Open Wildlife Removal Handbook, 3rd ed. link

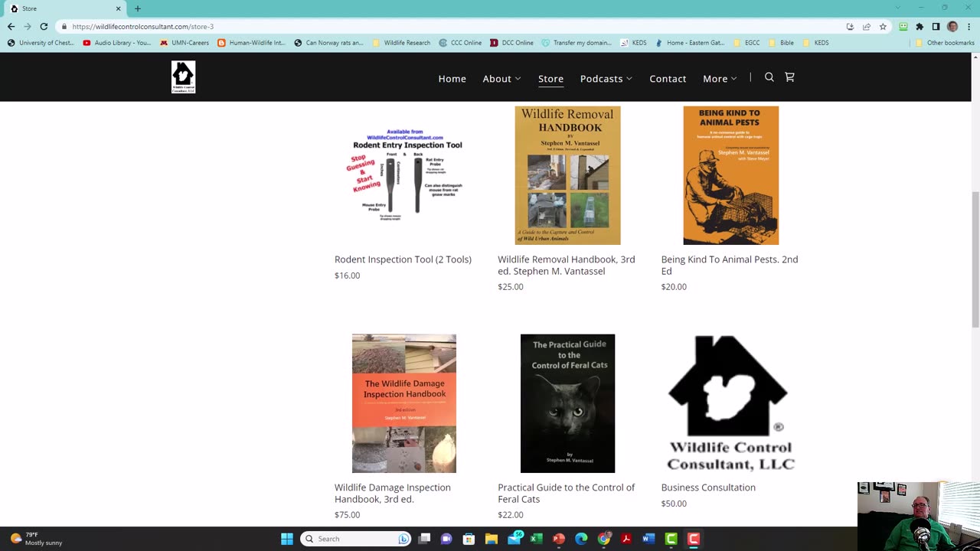(567, 265)
